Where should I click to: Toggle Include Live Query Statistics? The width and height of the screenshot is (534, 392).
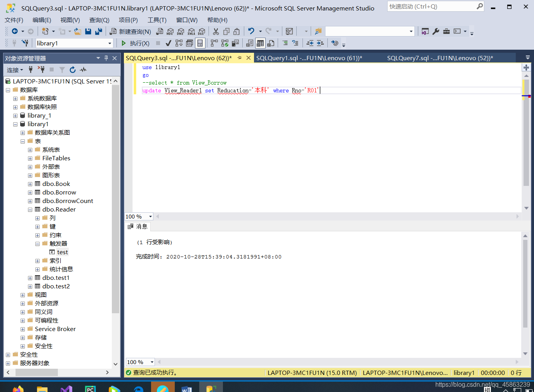click(x=225, y=43)
